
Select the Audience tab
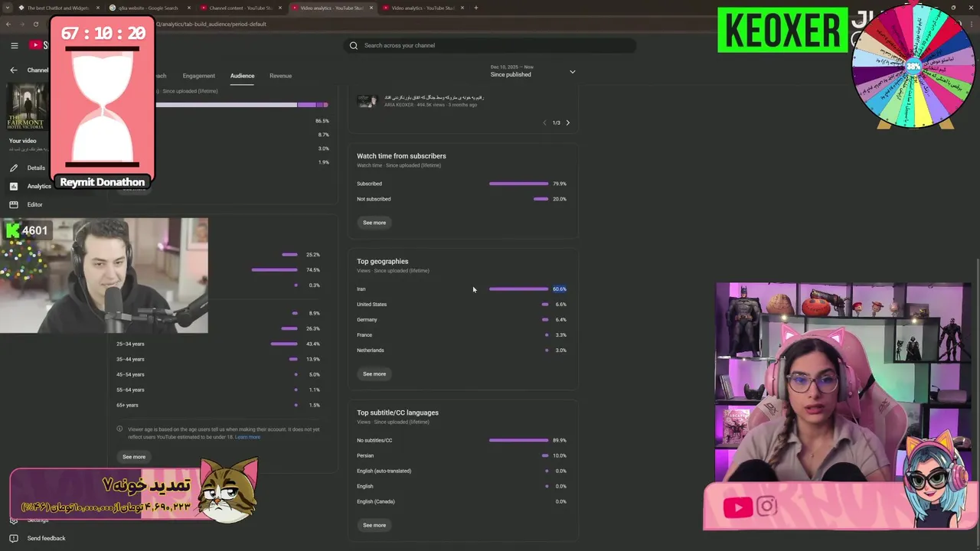pos(242,76)
